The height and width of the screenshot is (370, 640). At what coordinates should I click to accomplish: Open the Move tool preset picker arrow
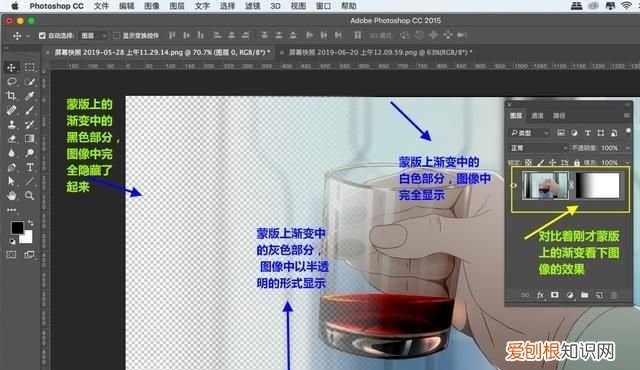(28, 36)
